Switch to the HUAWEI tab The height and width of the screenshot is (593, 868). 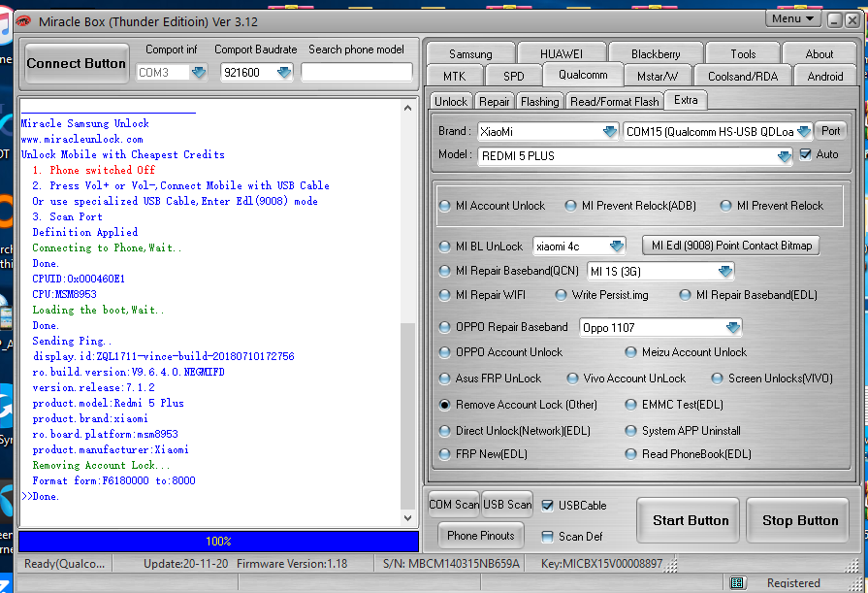pos(562,53)
